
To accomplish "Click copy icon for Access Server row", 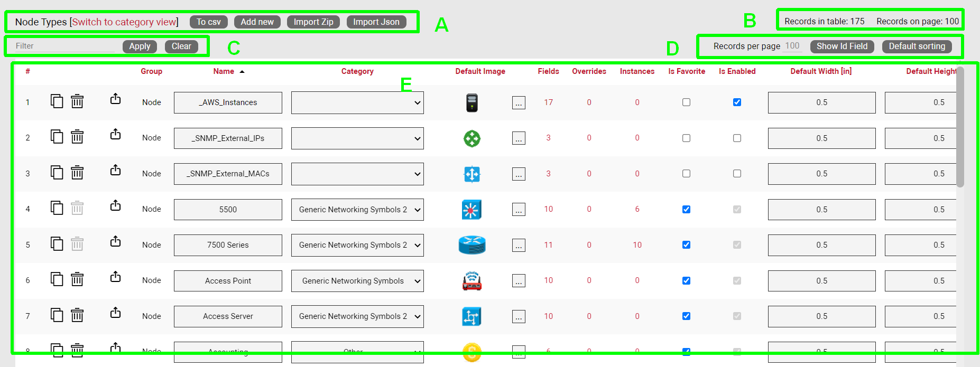I will 57,315.
